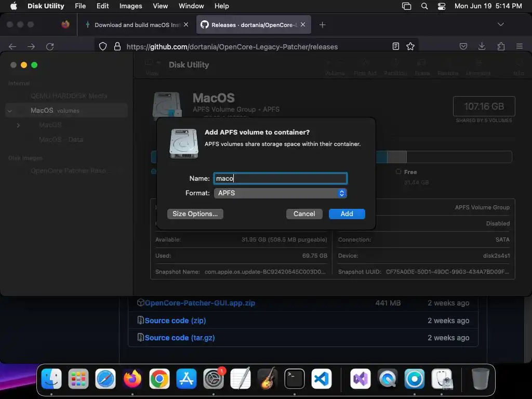
Task: Open Firefox extensions puzzle icon
Action: coord(501,46)
